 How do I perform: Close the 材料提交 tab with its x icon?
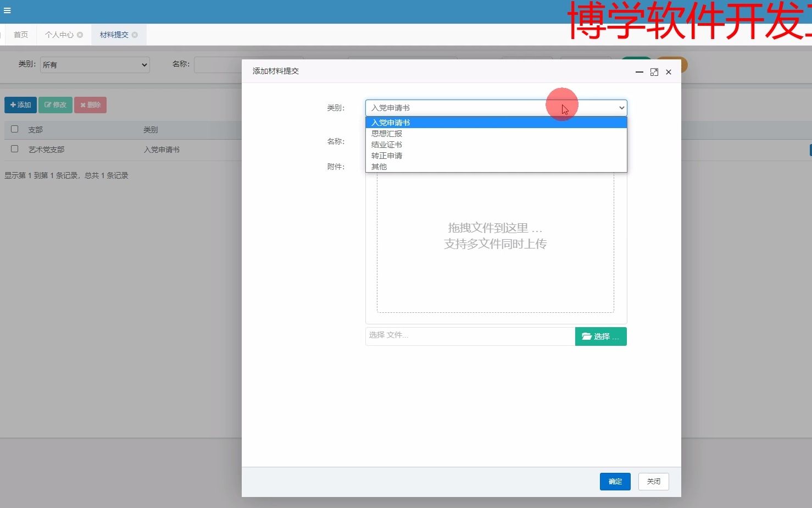point(135,35)
